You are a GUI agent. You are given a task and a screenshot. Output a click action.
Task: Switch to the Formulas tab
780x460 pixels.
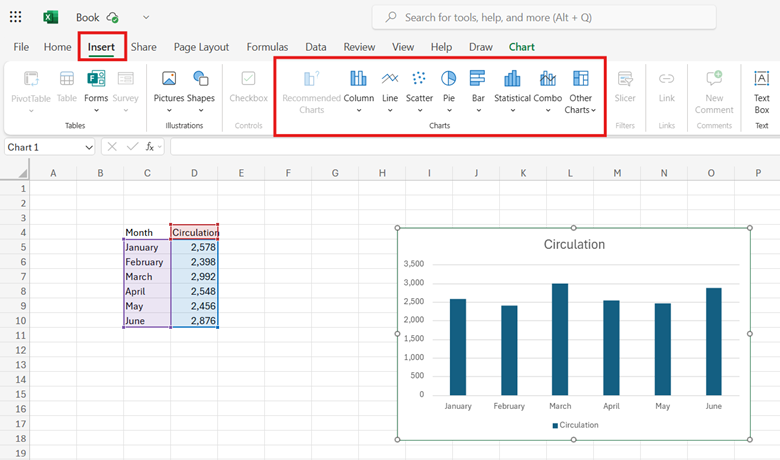267,47
